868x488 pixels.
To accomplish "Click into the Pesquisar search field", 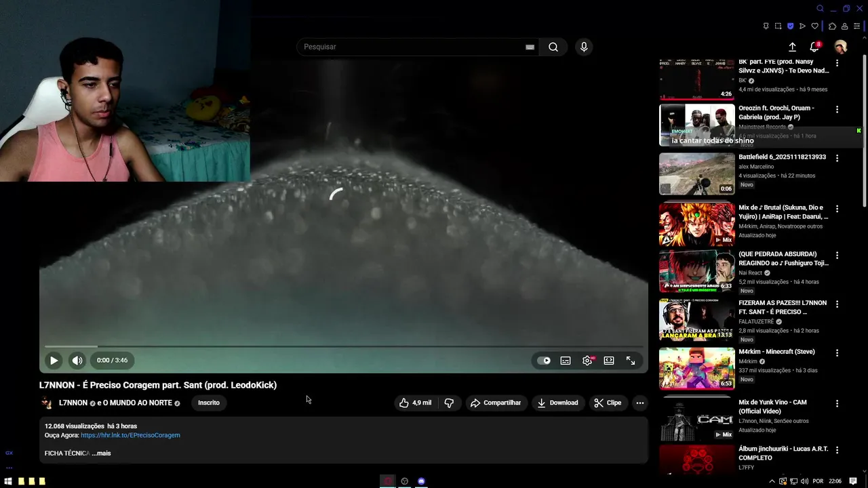I will click(414, 47).
